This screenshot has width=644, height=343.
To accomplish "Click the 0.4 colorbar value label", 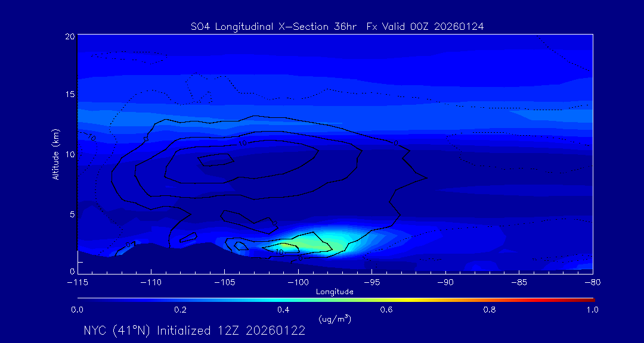I will click(x=283, y=310).
